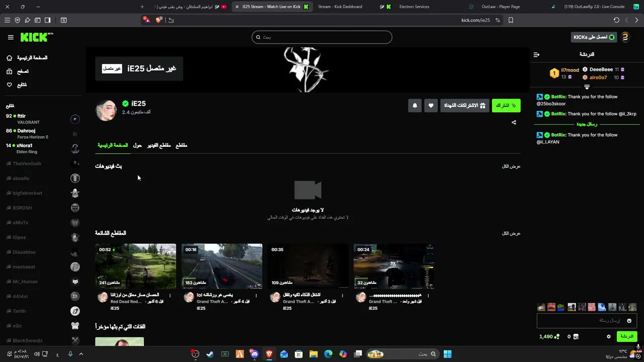Open File Explorer from the taskbar
The width and height of the screenshot is (644, 362).
click(313, 354)
